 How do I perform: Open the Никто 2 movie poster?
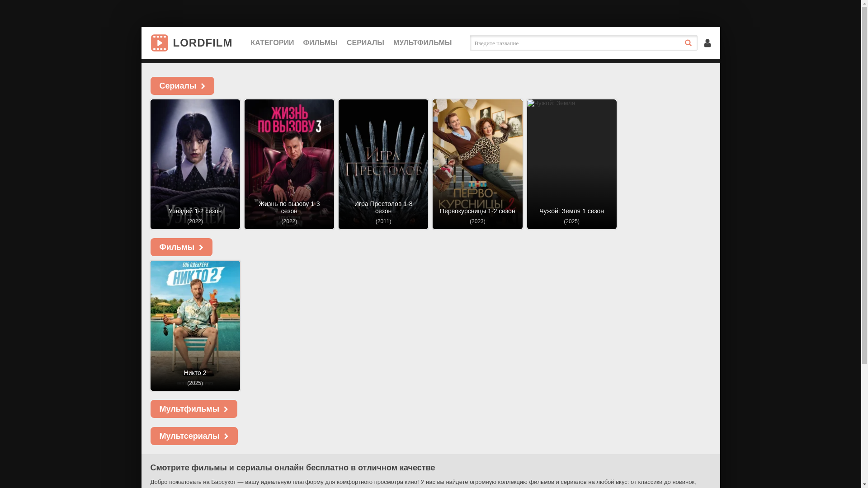pos(195,326)
